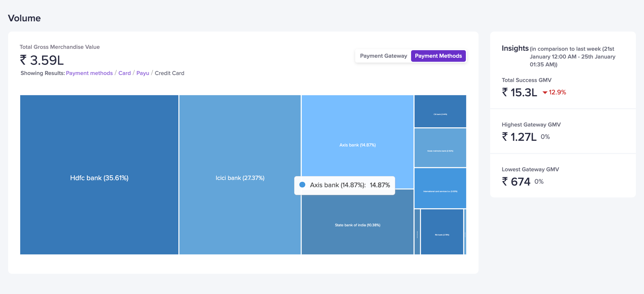Open Payment methods breadcrumb link
Image resolution: width=644 pixels, height=294 pixels.
tap(89, 73)
